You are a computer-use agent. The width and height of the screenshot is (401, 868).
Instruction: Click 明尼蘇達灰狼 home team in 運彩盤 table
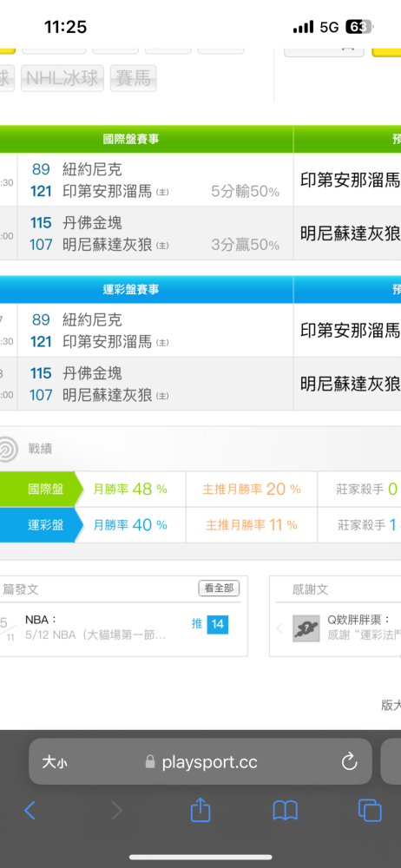point(108,395)
